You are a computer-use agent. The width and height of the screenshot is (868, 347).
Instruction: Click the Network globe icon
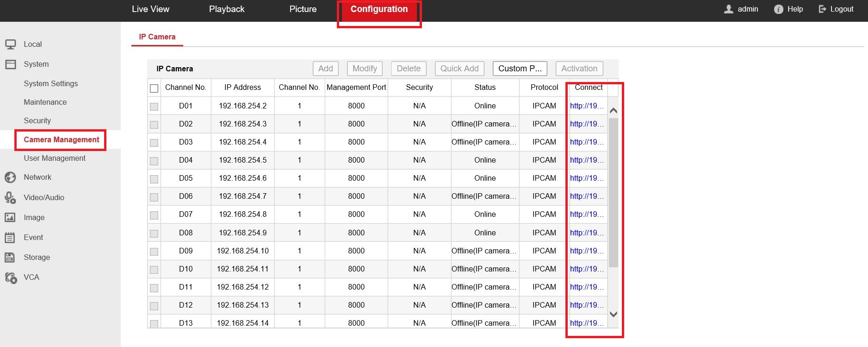[x=10, y=177]
